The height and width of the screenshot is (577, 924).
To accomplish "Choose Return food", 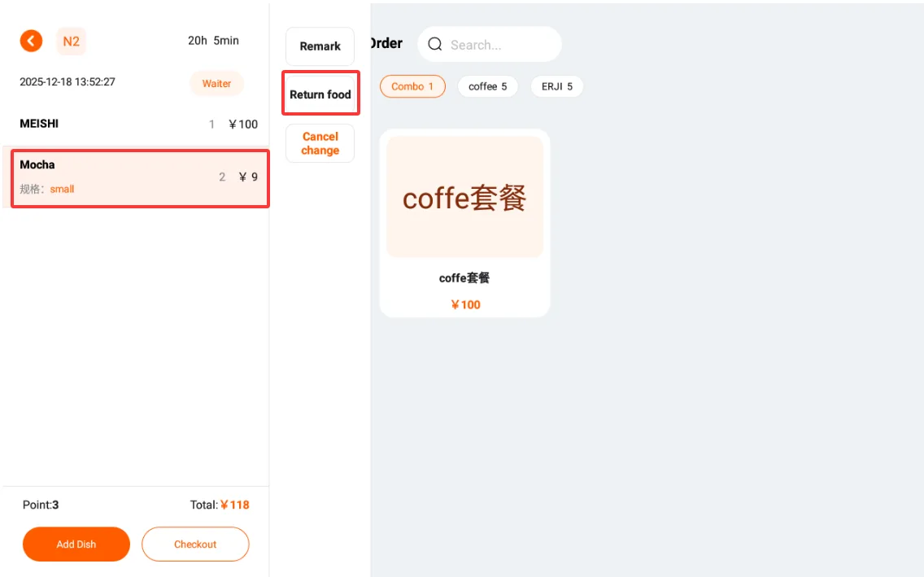I will (x=320, y=94).
